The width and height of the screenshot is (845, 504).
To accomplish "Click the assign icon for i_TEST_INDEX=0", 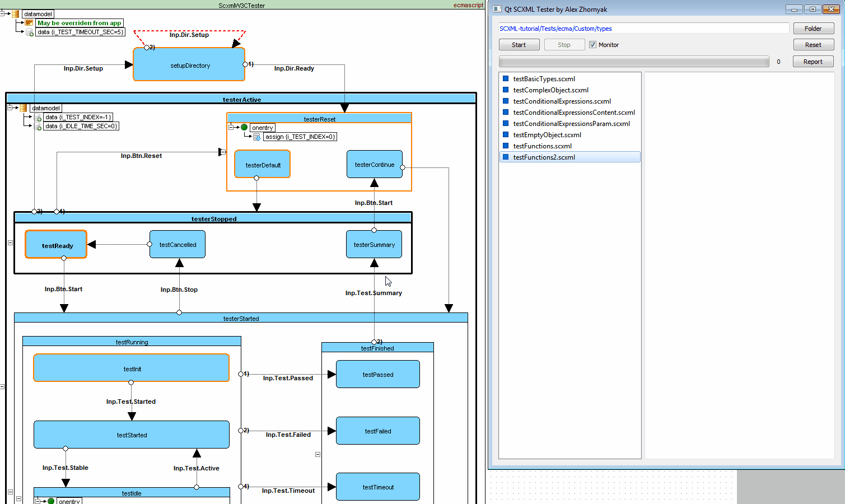I will [257, 137].
